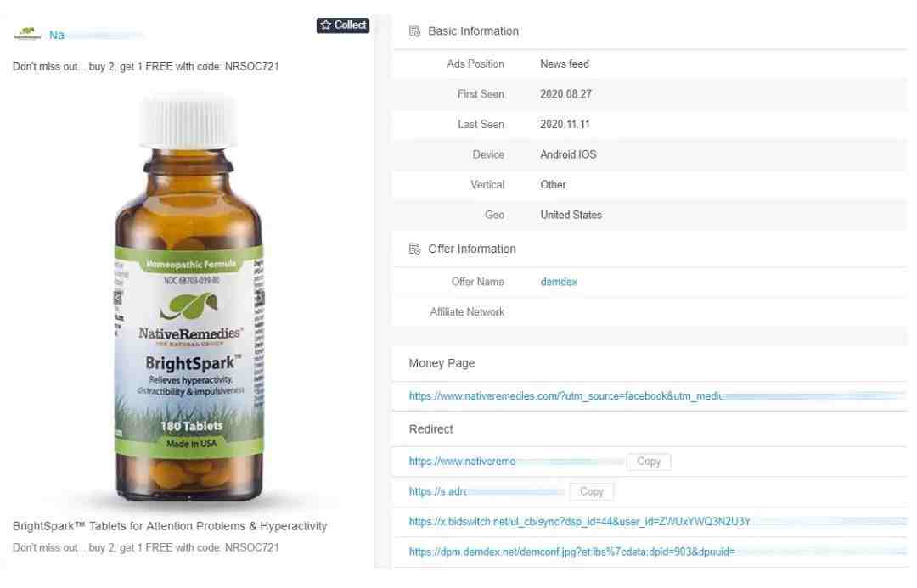The height and width of the screenshot is (588, 917).
Task: Copy the s.adr redirect URL
Action: tap(591, 492)
